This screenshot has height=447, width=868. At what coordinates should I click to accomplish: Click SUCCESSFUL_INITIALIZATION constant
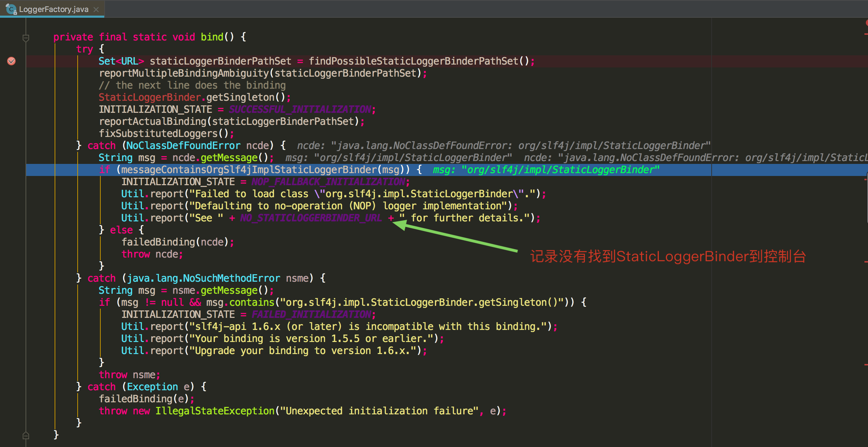pos(300,109)
